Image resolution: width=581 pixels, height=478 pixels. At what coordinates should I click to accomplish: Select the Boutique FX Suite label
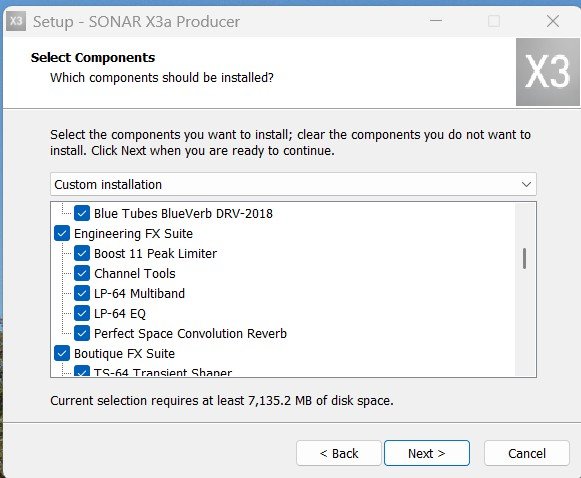pos(124,353)
